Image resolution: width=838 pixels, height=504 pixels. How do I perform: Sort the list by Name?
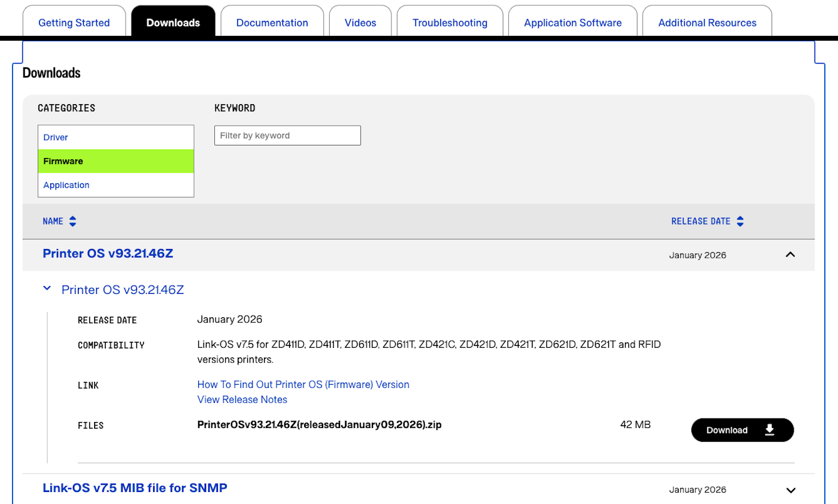point(72,221)
